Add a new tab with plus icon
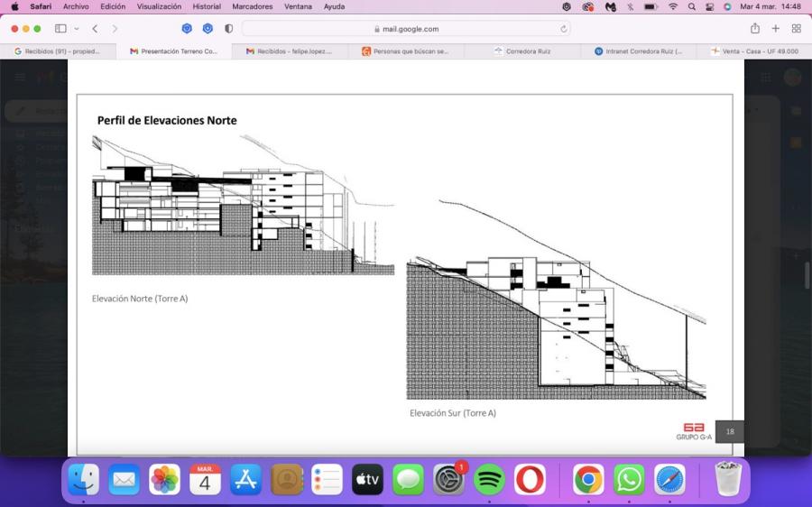 coord(775,29)
